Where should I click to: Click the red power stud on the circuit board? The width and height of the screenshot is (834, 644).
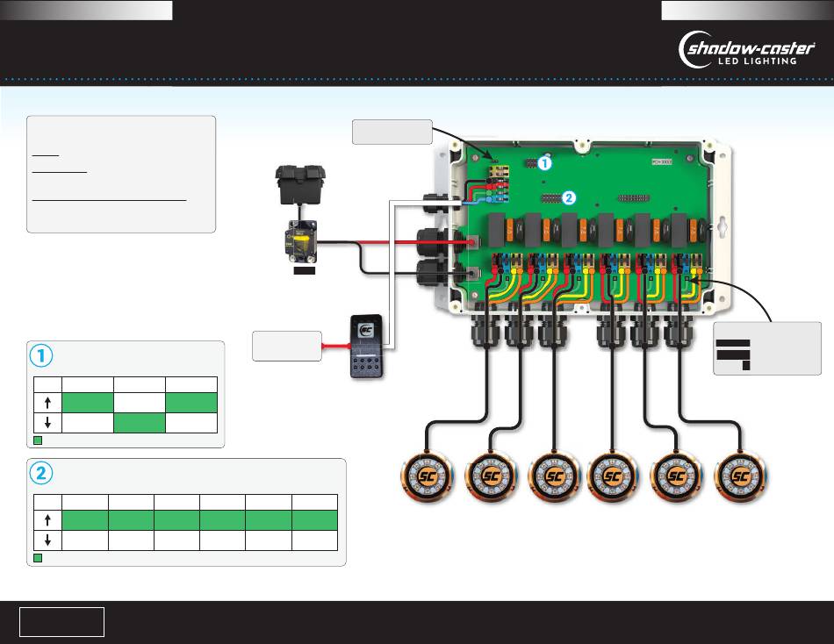[471, 242]
